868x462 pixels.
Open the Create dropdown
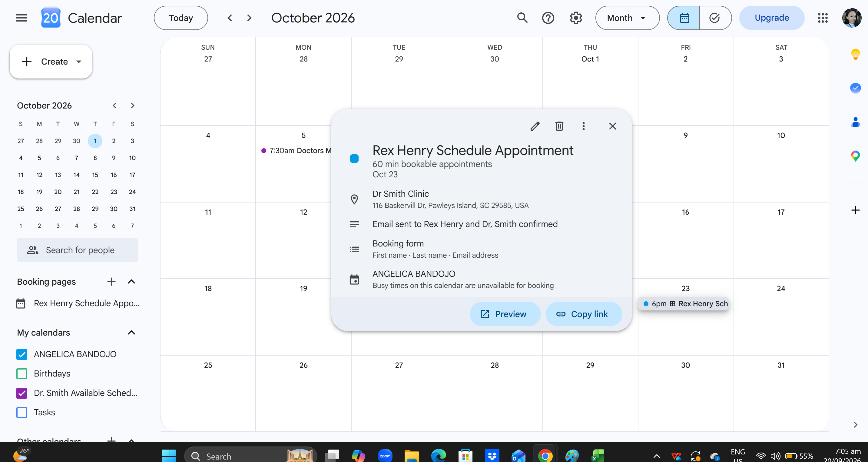click(51, 62)
